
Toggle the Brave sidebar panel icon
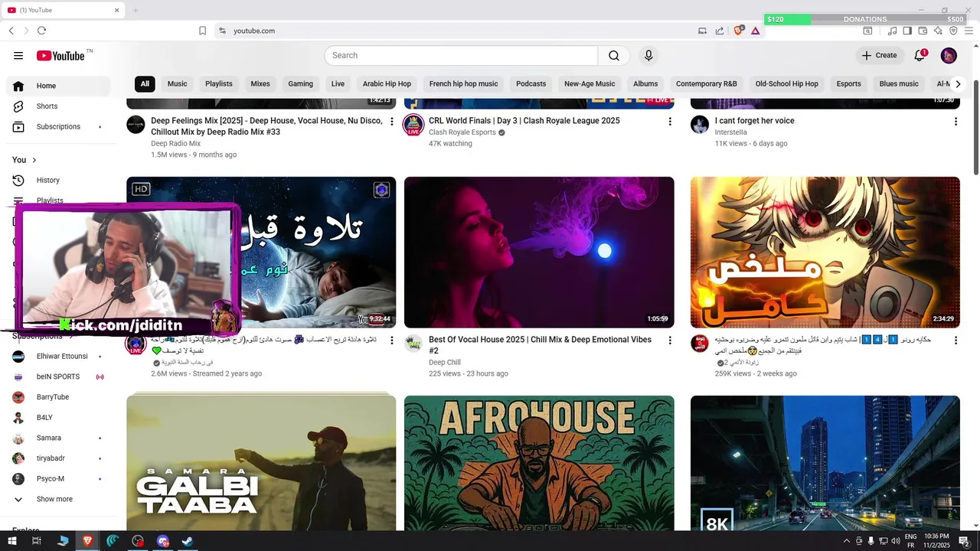(907, 31)
